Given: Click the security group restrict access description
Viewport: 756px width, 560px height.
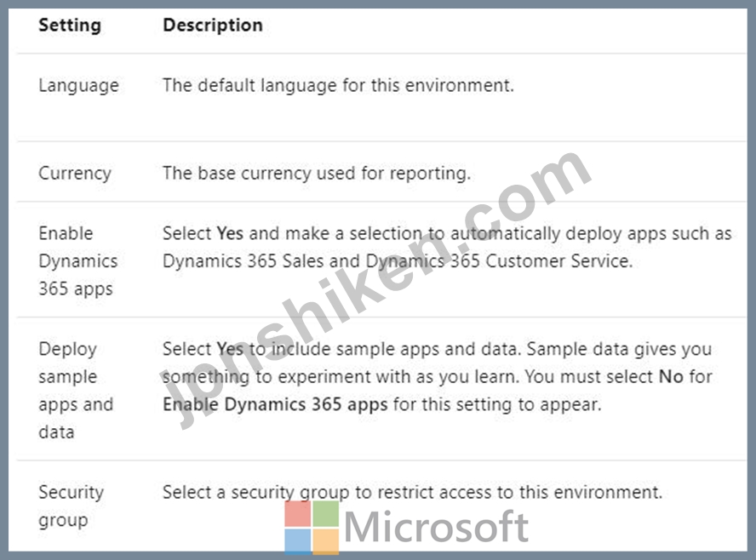Looking at the screenshot, I should pyautogui.click(x=412, y=492).
